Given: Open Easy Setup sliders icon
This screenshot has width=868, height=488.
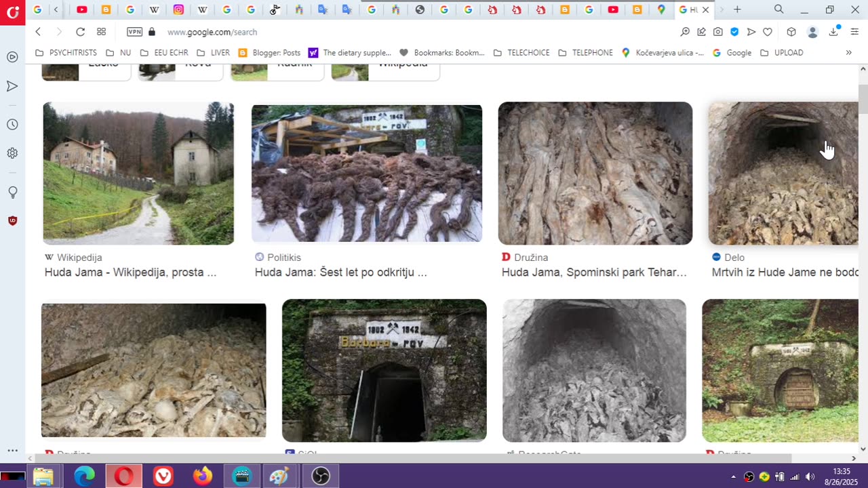Looking at the screenshot, I should click(854, 32).
